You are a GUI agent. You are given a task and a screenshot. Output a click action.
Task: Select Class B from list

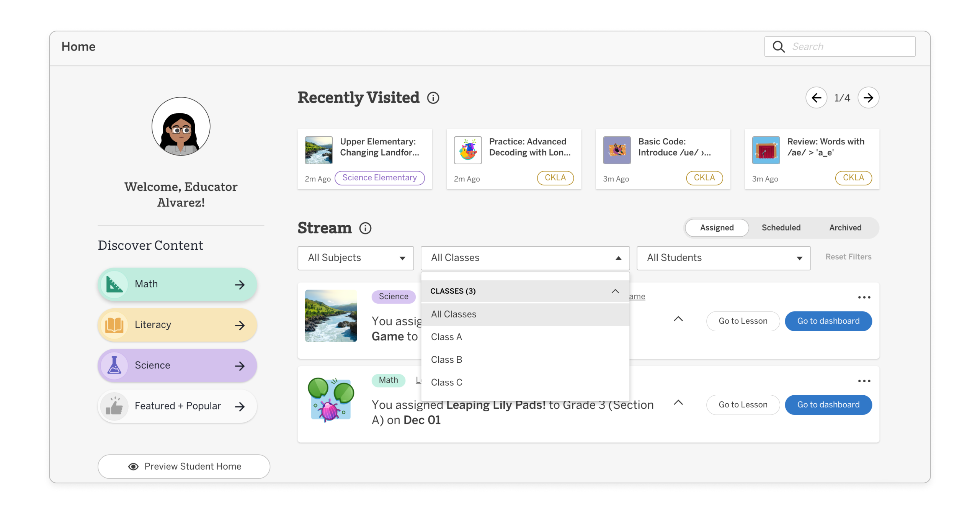(x=446, y=360)
